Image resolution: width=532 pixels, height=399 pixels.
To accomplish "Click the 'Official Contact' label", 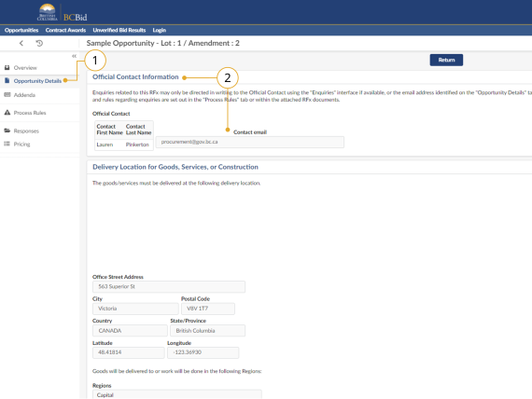I will coord(111,114).
